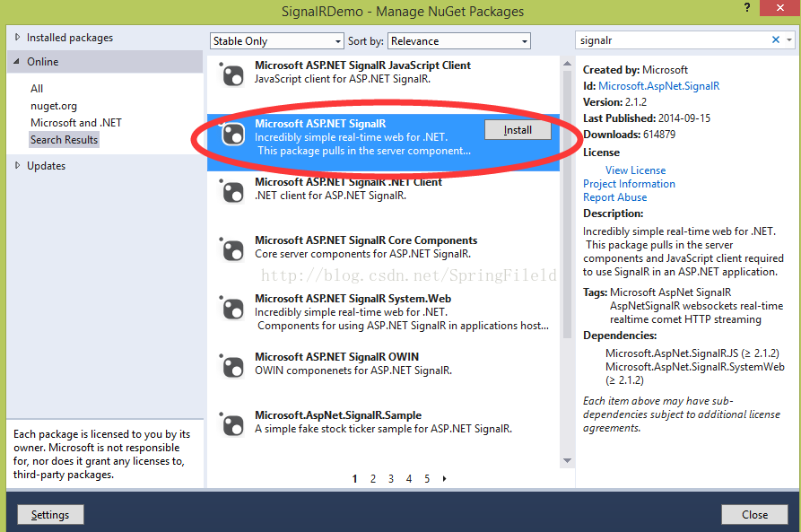Clear the signalr search text with the X icon
Image resolution: width=801 pixels, height=532 pixels.
(x=776, y=39)
